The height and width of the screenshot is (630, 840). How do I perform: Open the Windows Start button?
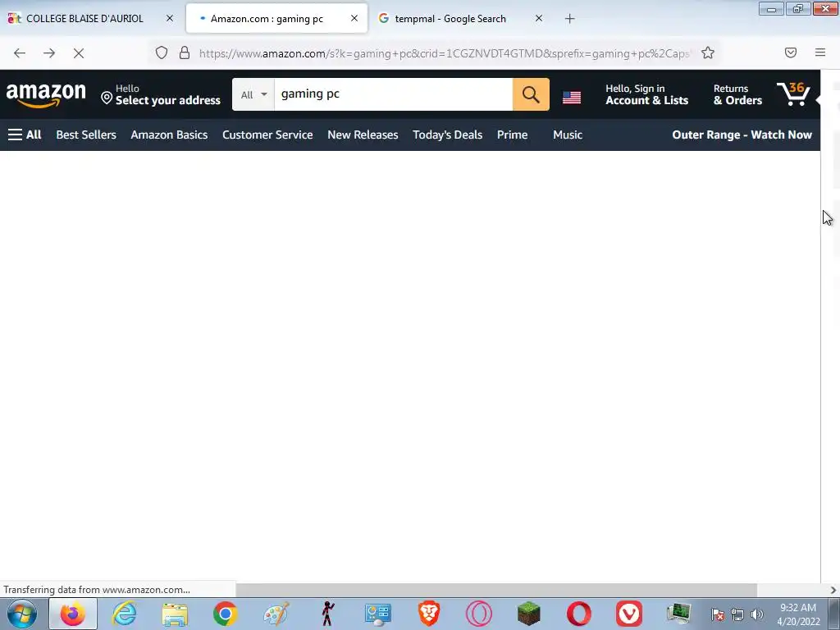(22, 614)
